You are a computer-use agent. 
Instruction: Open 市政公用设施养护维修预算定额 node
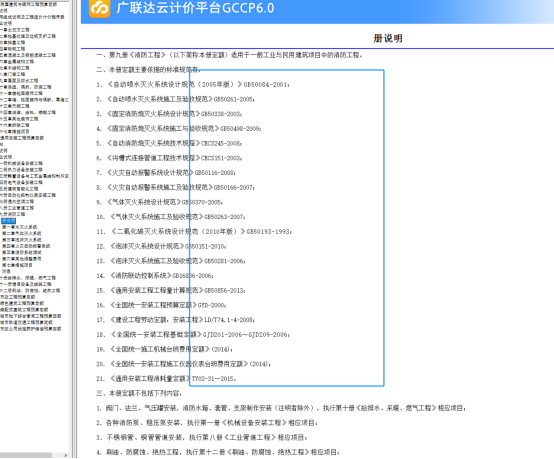coord(31,329)
